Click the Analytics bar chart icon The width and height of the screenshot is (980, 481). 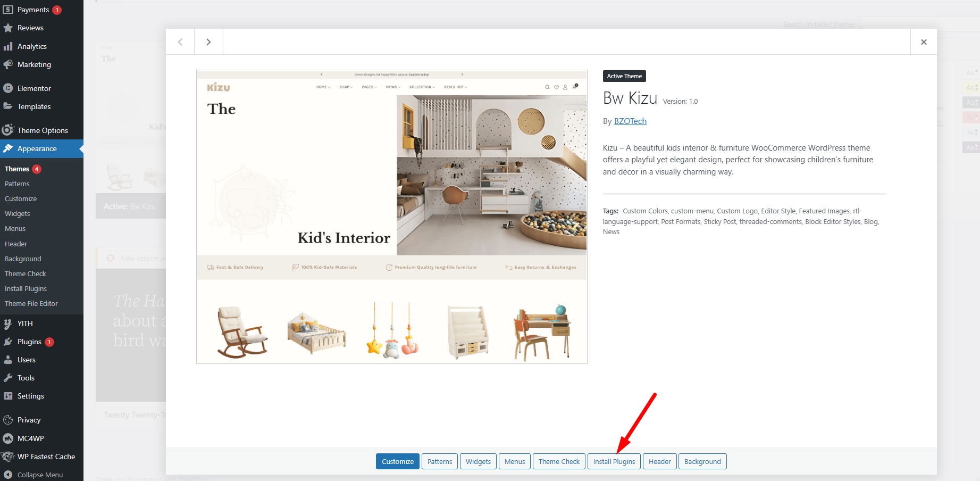point(8,46)
